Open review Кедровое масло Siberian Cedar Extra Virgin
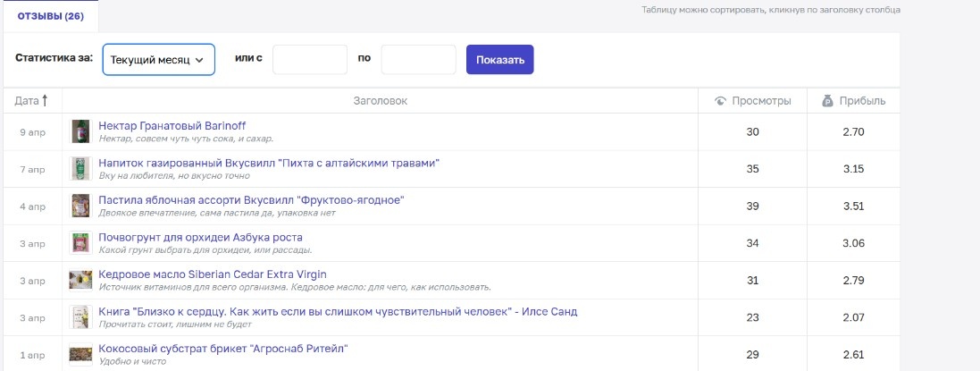The height and width of the screenshot is (371, 980). 213,274
